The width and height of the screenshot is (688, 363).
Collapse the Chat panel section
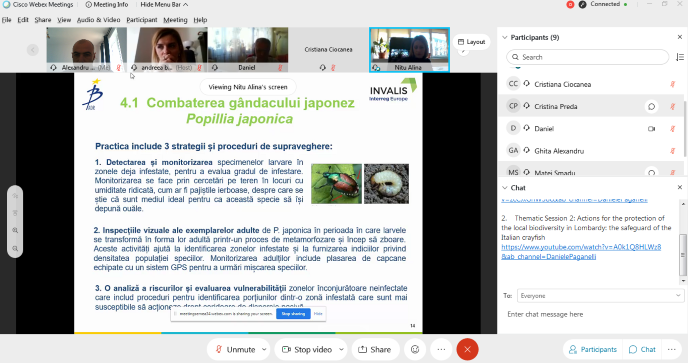(x=505, y=187)
